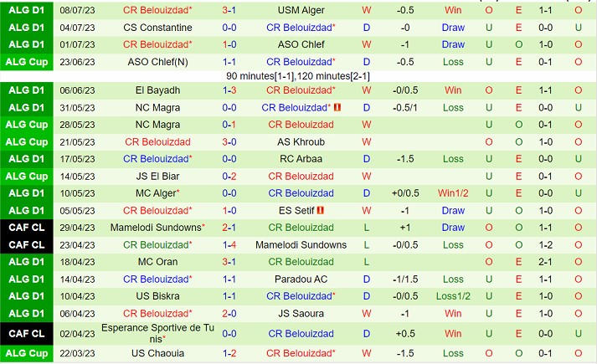This screenshot has width=597, height=364.
Task: Click red card icon beside ES Setif
Action: [x=321, y=211]
